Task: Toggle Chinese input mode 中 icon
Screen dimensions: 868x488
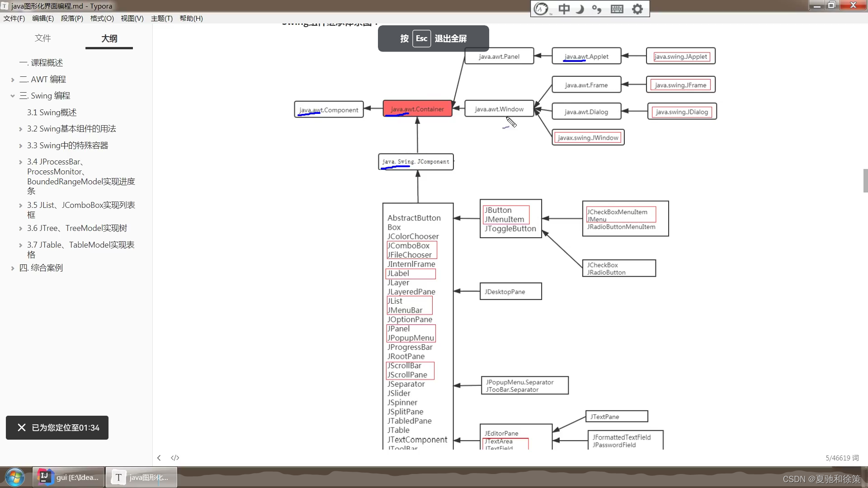Action: click(x=564, y=9)
